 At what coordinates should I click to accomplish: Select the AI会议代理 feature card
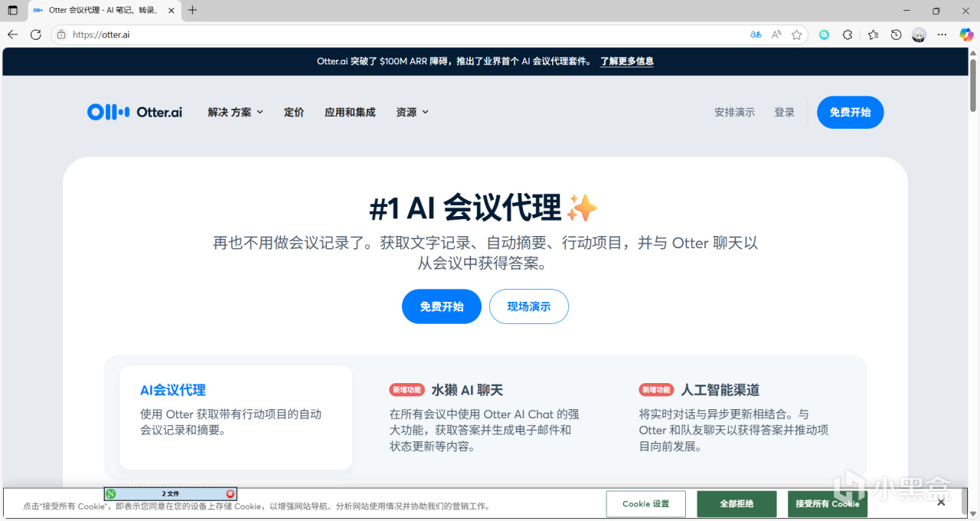coord(236,417)
